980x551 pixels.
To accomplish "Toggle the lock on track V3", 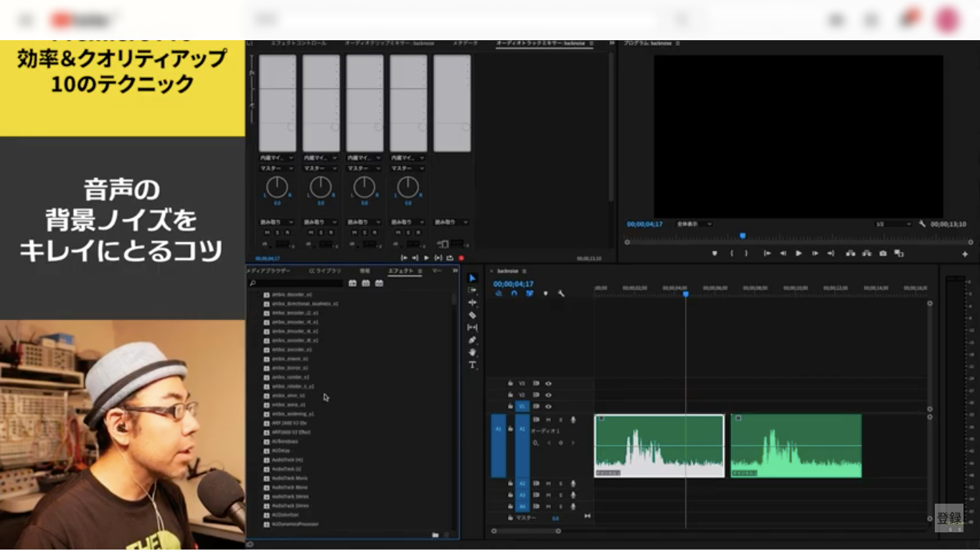I will (510, 383).
